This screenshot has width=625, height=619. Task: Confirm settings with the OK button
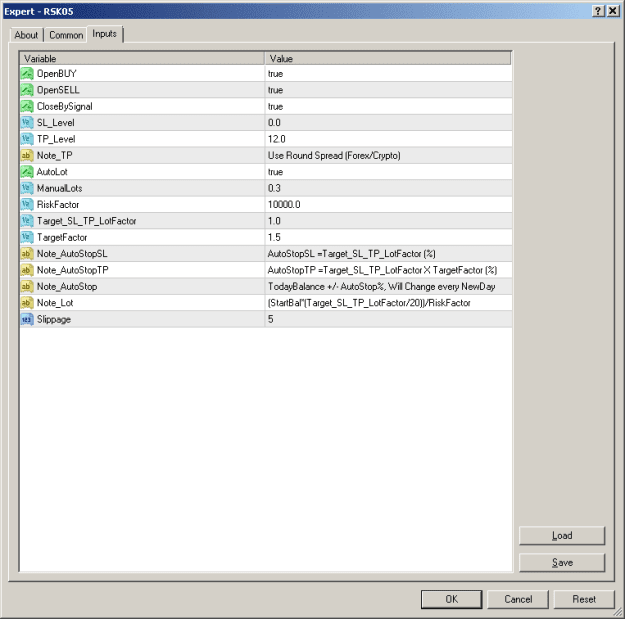452,599
